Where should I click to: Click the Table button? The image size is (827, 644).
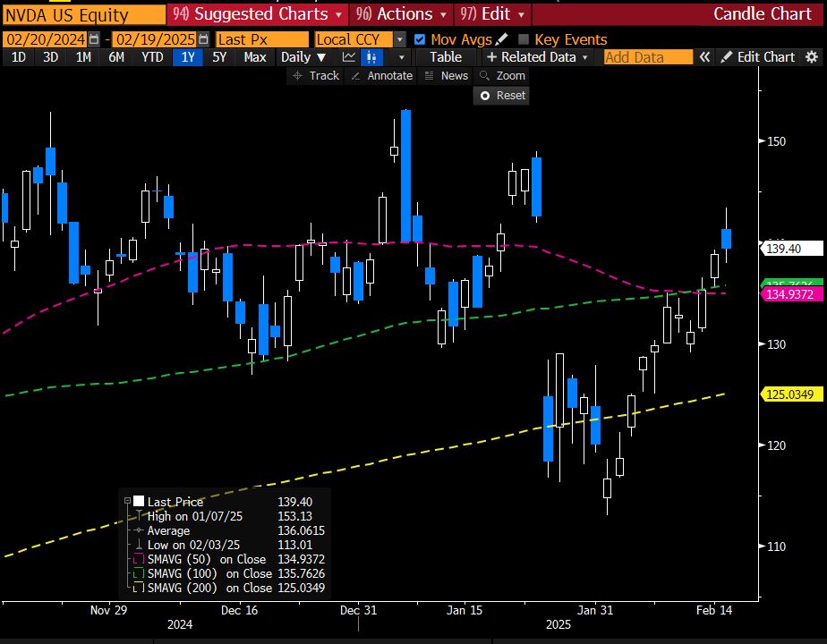[446, 57]
